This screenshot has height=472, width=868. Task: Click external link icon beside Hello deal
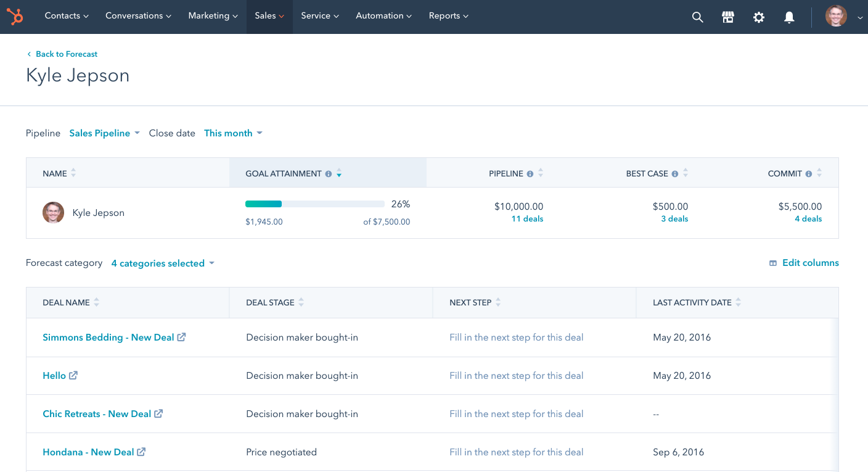(x=73, y=375)
